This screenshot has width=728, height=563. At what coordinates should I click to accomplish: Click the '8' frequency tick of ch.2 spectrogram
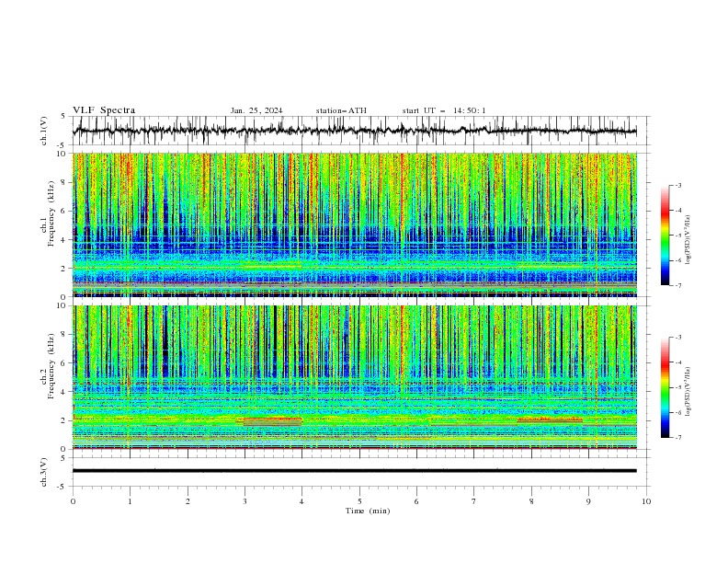[65, 335]
